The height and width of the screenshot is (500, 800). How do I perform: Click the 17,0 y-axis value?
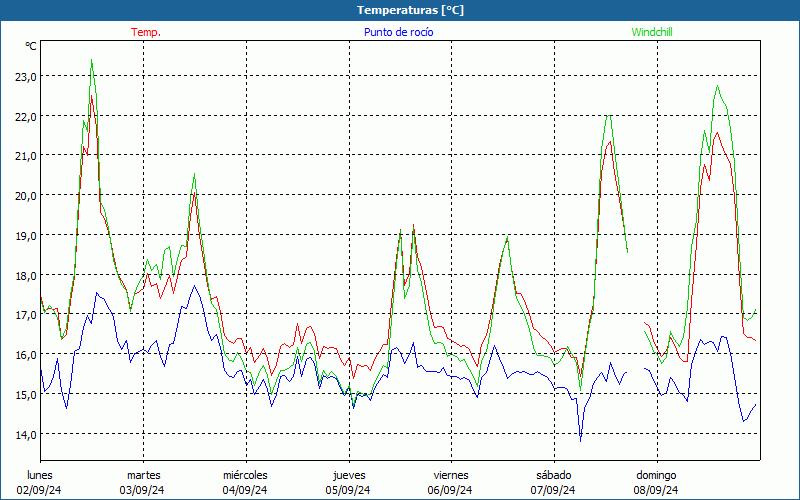click(x=26, y=315)
